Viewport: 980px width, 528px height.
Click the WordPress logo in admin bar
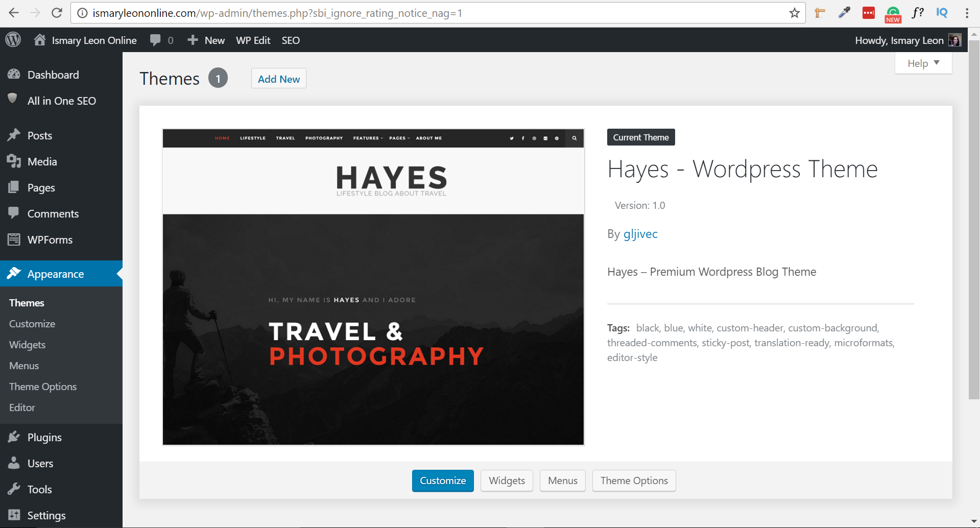(13, 40)
